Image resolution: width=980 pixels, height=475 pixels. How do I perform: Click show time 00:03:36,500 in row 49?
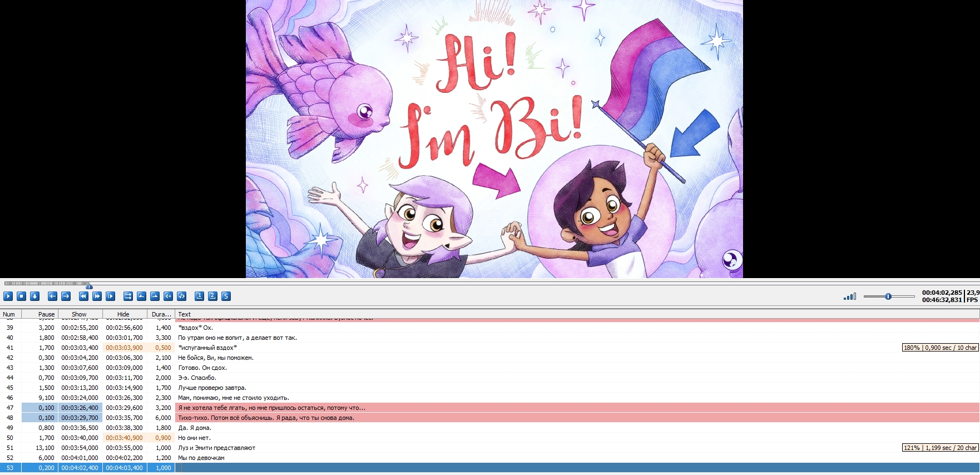[x=80, y=428]
